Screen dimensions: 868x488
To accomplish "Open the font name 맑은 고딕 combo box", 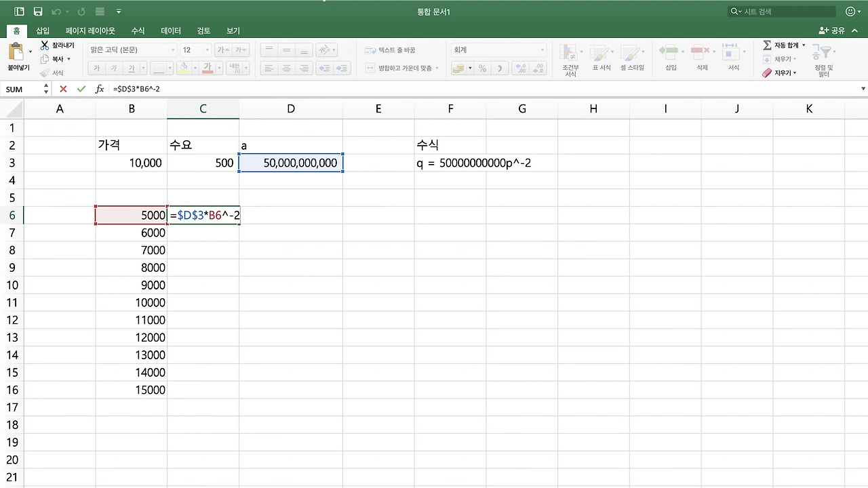I will coord(132,50).
